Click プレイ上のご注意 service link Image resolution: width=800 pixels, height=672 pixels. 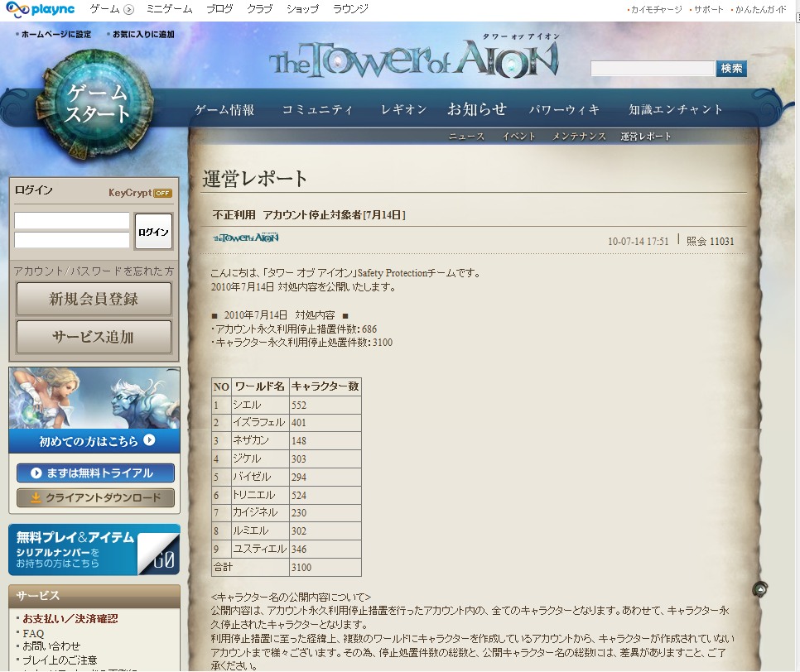click(60, 660)
